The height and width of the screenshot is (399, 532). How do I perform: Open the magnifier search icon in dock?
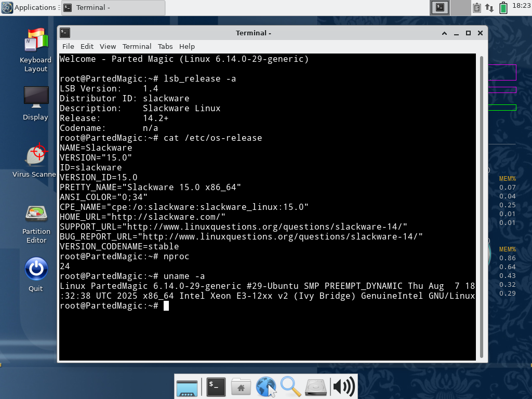[x=290, y=387]
